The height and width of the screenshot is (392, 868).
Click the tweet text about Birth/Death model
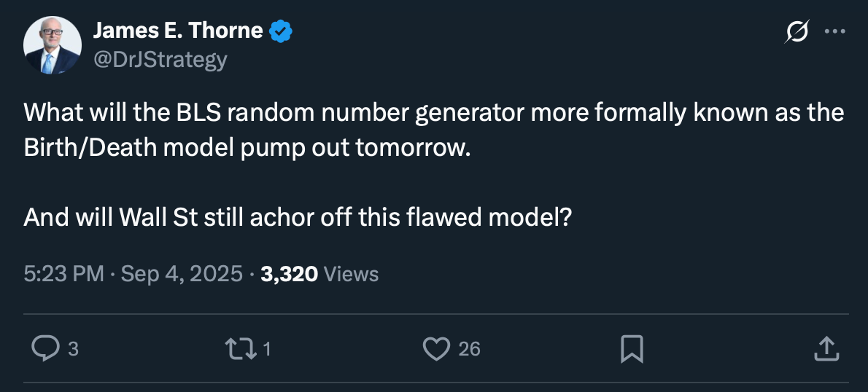433,130
